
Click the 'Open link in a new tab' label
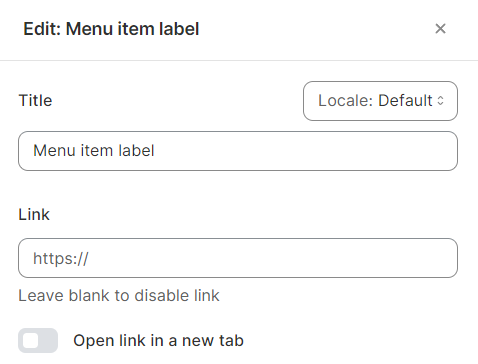(158, 341)
